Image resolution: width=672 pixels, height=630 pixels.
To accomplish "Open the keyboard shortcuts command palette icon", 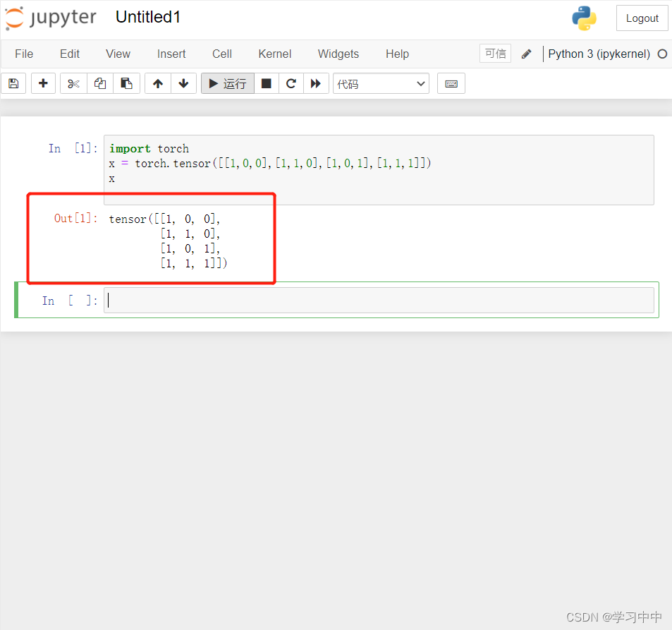I will [451, 83].
